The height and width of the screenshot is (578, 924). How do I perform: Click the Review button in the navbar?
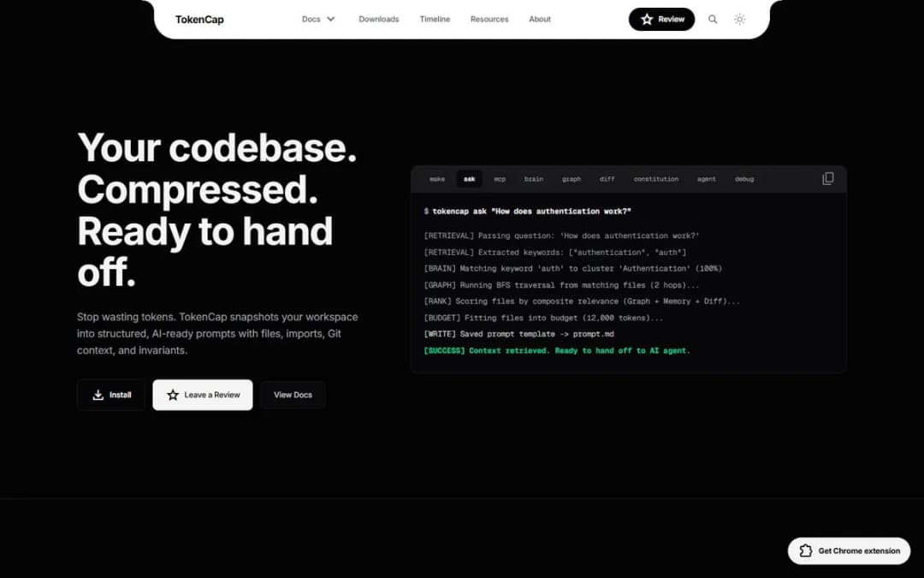coord(661,19)
